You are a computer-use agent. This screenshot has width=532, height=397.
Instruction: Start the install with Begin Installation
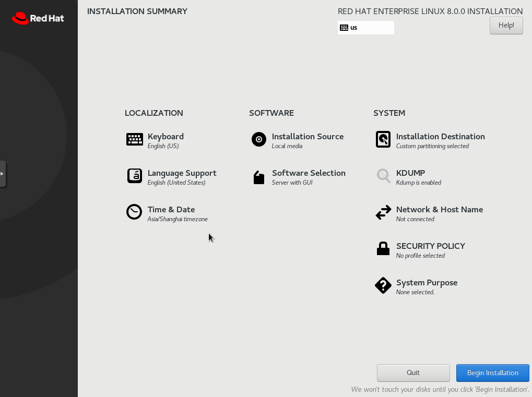click(x=493, y=372)
